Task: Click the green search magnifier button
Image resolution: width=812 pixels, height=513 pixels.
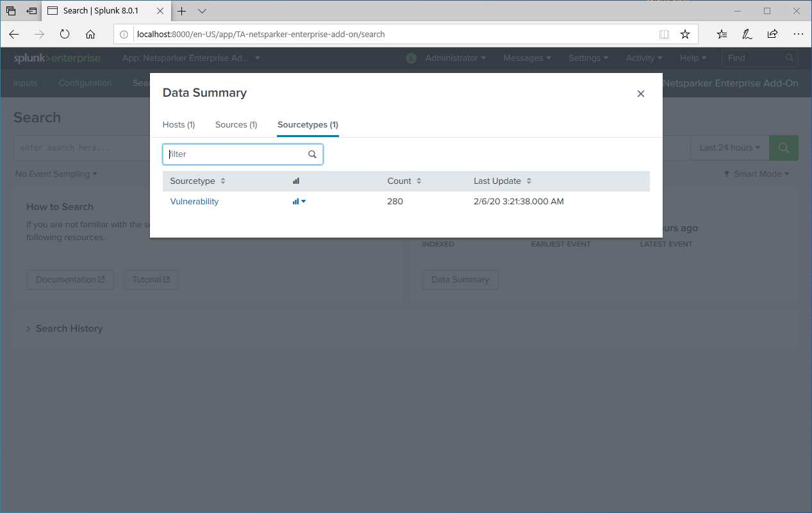Action: coord(783,147)
